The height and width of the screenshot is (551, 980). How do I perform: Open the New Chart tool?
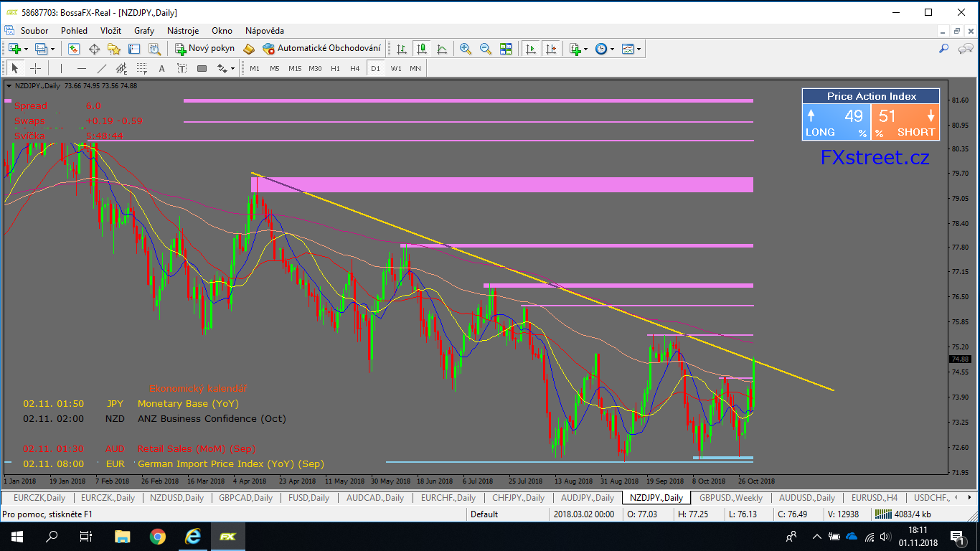coord(14,49)
